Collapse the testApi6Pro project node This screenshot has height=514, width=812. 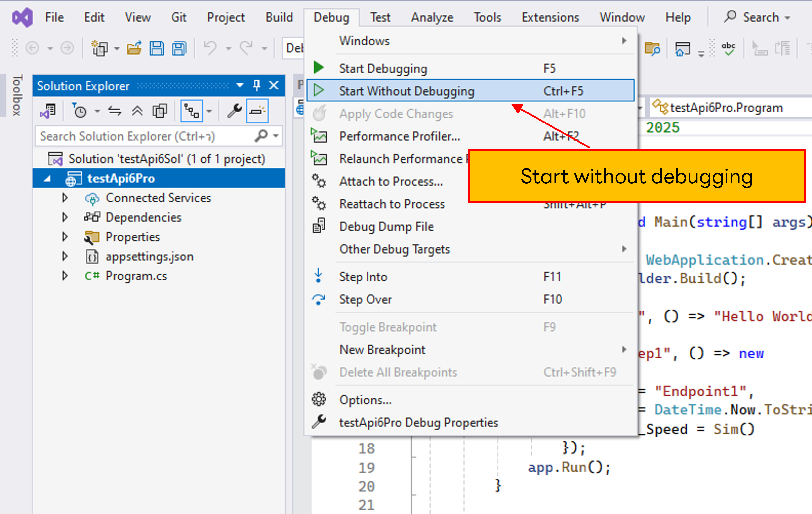pyautogui.click(x=48, y=178)
